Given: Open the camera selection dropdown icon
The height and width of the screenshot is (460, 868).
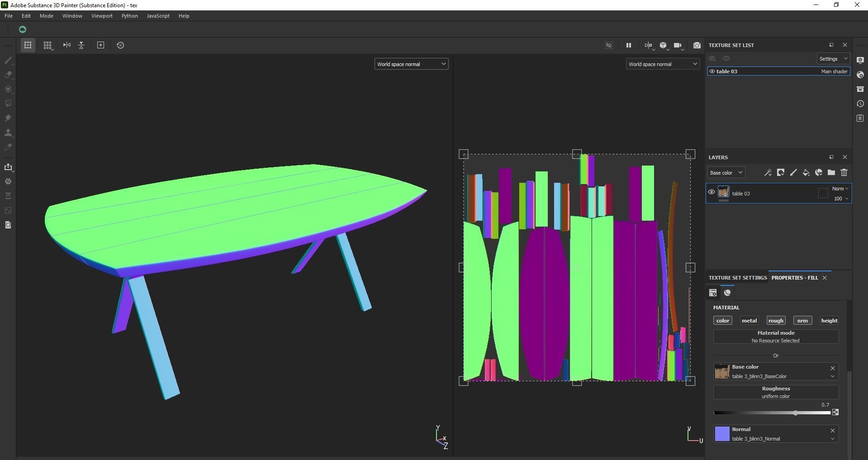Looking at the screenshot, I should click(678, 45).
